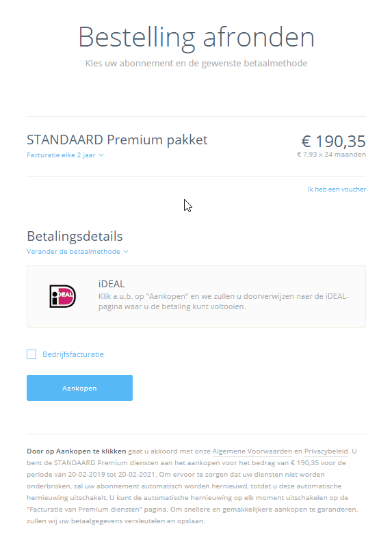Click the € 190,35 total price

click(x=334, y=141)
